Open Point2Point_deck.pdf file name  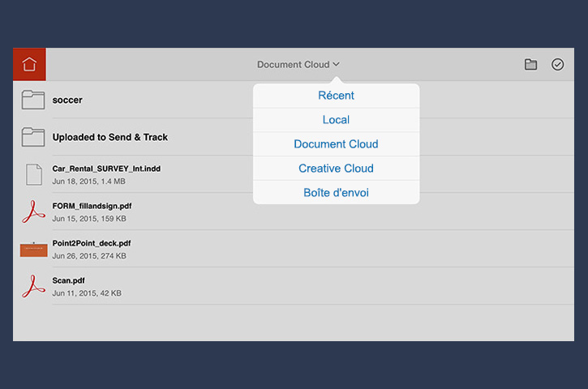(92, 243)
